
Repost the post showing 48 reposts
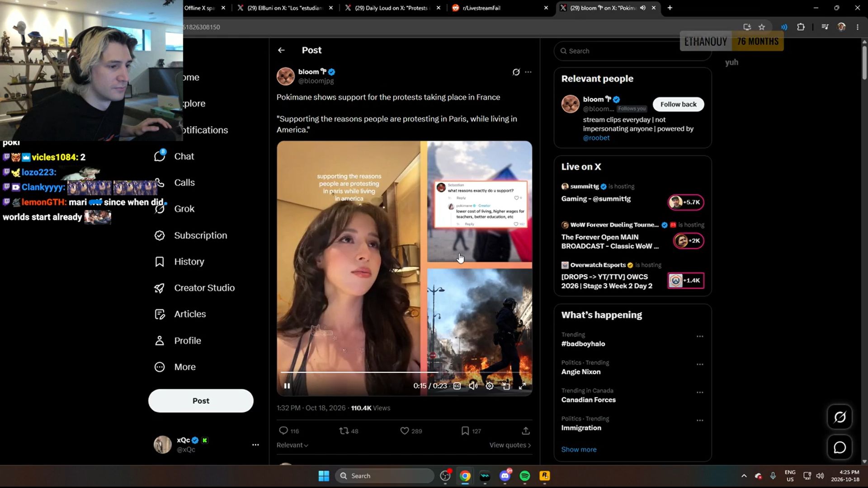349,431
